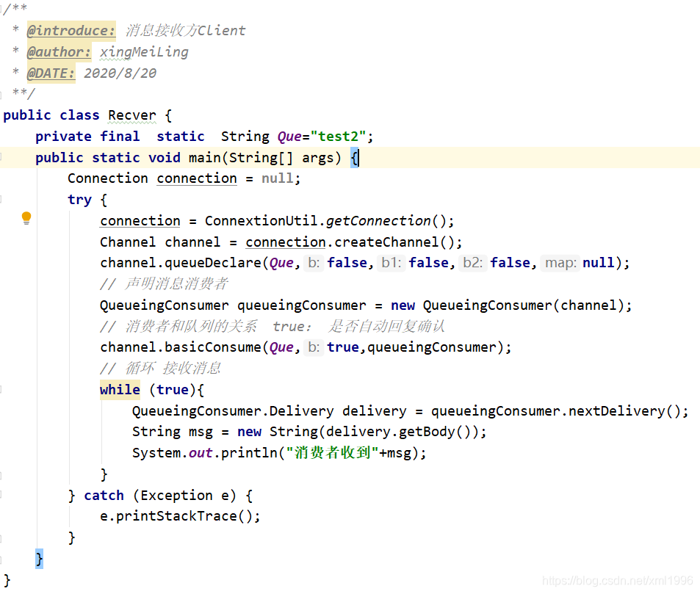Click the b1: parameter hint
The image size is (700, 594).
click(x=391, y=263)
